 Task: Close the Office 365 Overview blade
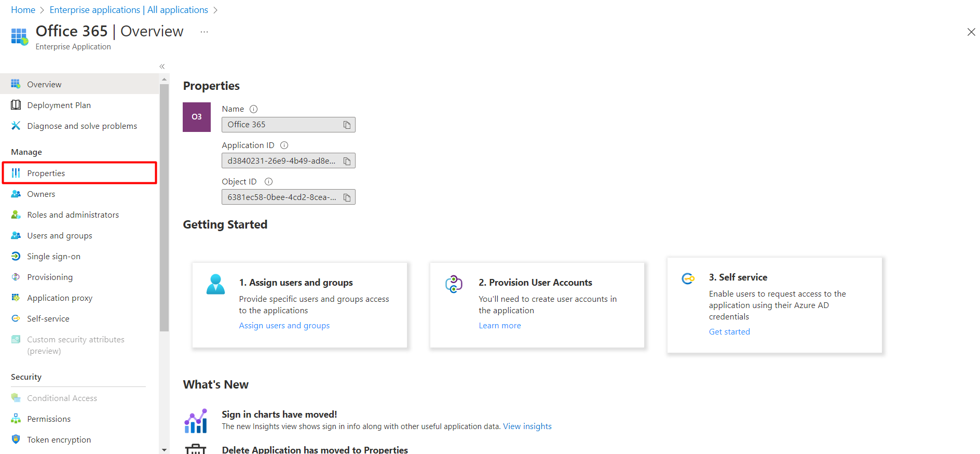tap(971, 32)
